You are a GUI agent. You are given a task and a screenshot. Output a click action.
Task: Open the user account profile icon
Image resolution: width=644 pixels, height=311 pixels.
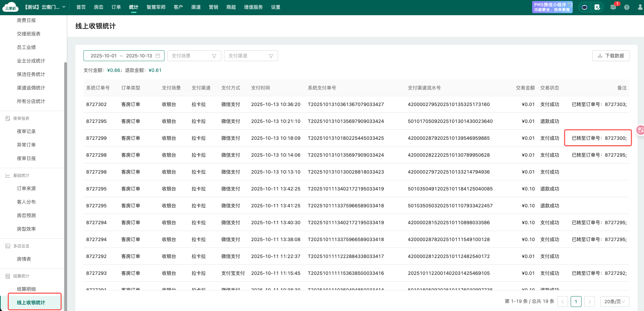coord(640,7)
